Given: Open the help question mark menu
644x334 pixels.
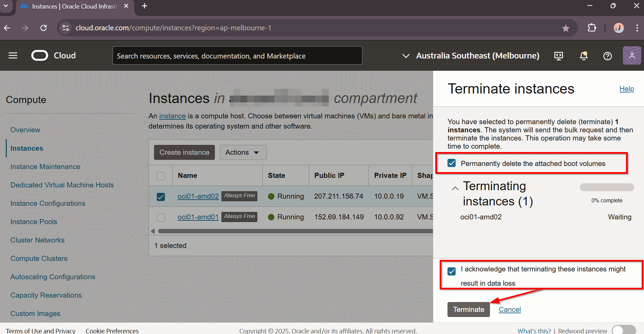Looking at the screenshot, I should pos(607,56).
